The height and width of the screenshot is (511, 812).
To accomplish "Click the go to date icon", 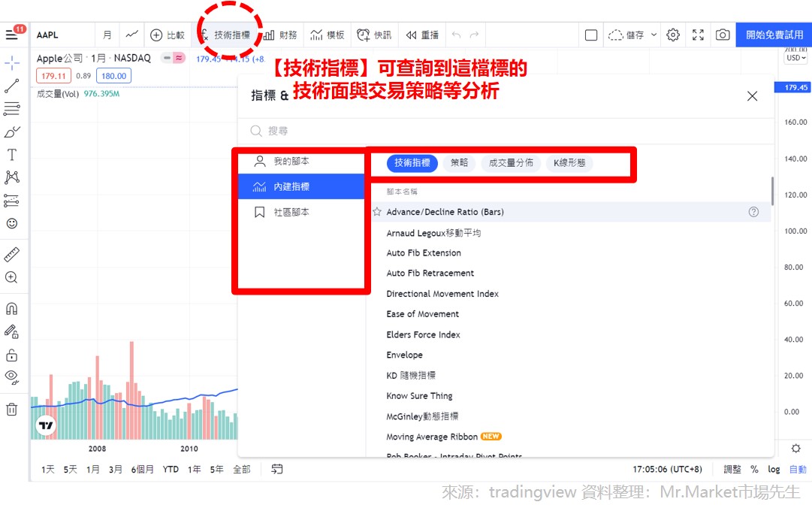I will click(x=277, y=469).
